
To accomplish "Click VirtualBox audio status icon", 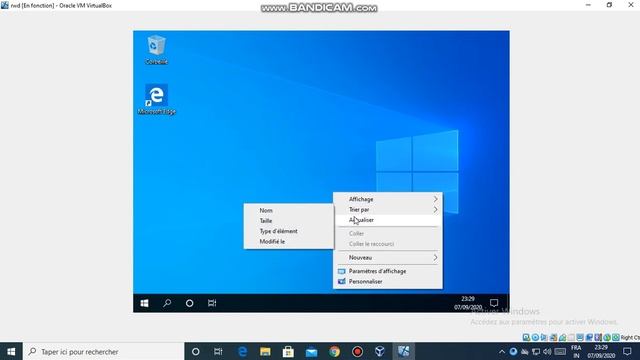I will [x=544, y=337].
